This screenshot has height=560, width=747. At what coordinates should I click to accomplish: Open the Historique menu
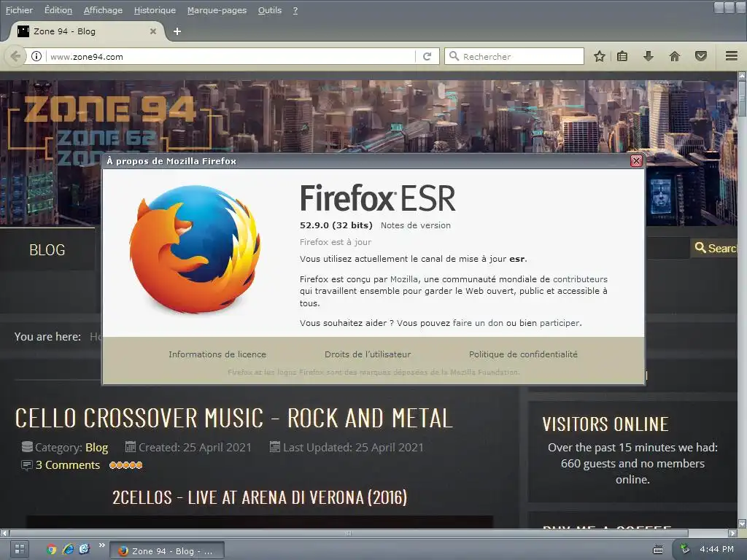pos(155,10)
